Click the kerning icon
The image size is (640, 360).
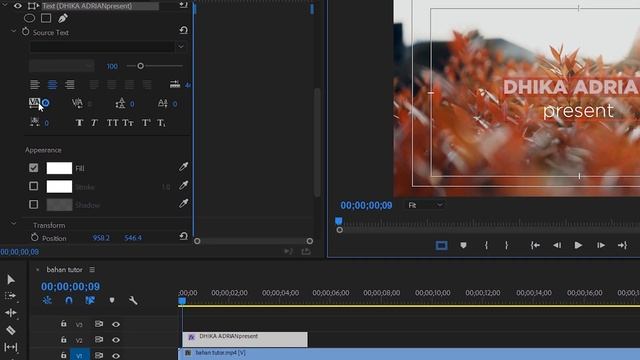(x=77, y=103)
